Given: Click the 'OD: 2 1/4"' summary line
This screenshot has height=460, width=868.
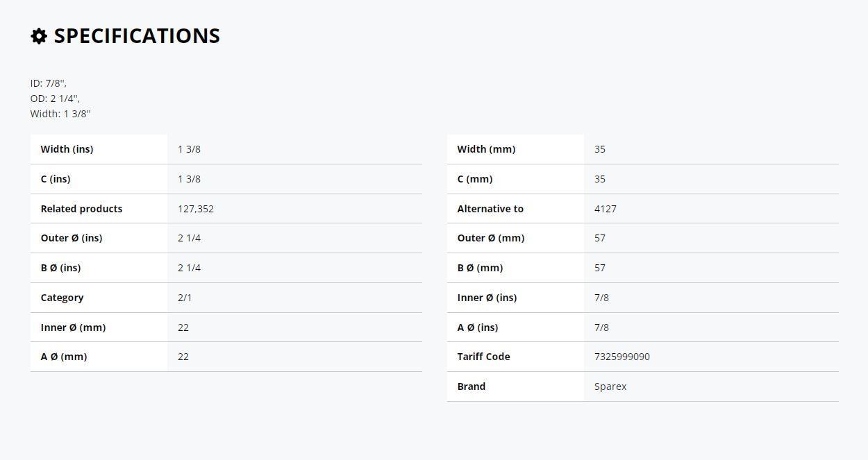Looking at the screenshot, I should click(55, 99).
